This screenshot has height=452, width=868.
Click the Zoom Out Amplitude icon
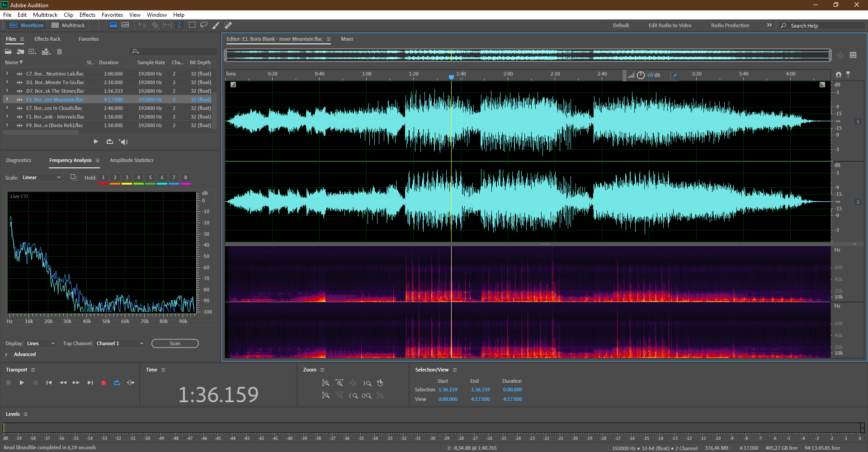pyautogui.click(x=325, y=395)
